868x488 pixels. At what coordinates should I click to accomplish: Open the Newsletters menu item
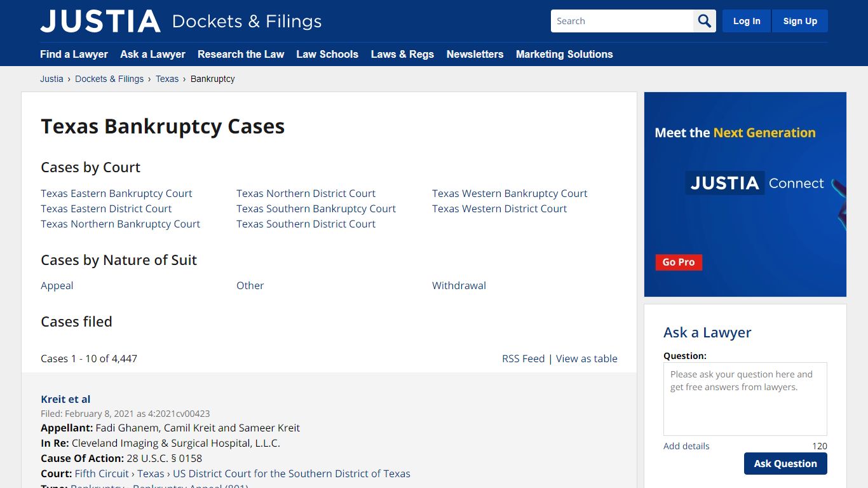tap(475, 54)
